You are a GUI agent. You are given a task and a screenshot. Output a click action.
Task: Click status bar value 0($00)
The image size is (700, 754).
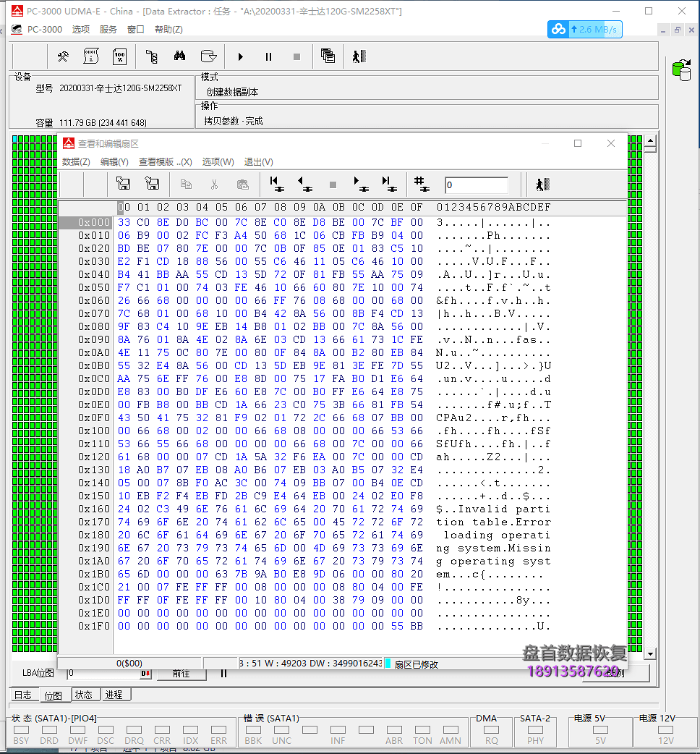(x=129, y=663)
